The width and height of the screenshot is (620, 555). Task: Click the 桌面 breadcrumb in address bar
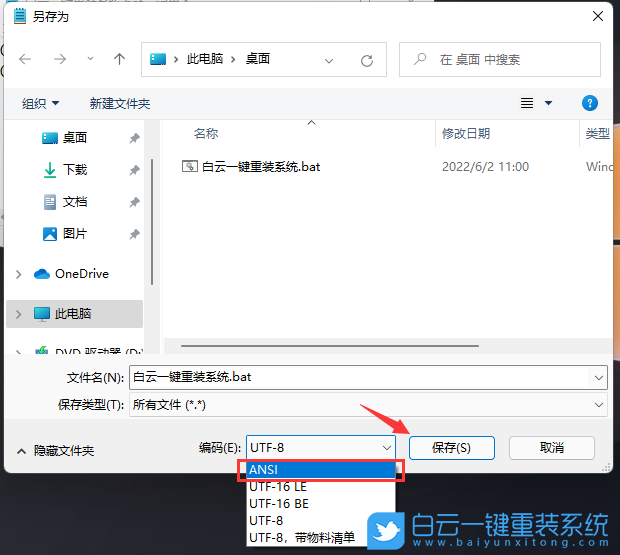click(x=258, y=59)
